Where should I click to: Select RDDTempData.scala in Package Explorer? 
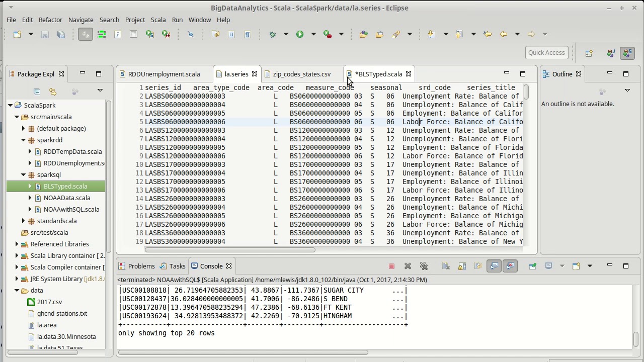[72, 151]
